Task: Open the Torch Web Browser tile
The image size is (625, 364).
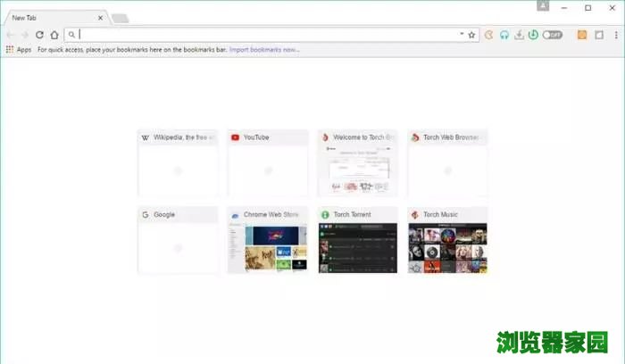Action: tap(447, 163)
